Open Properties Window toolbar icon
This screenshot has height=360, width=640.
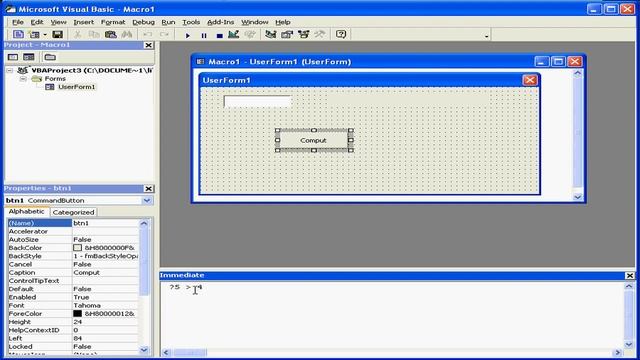pos(287,35)
